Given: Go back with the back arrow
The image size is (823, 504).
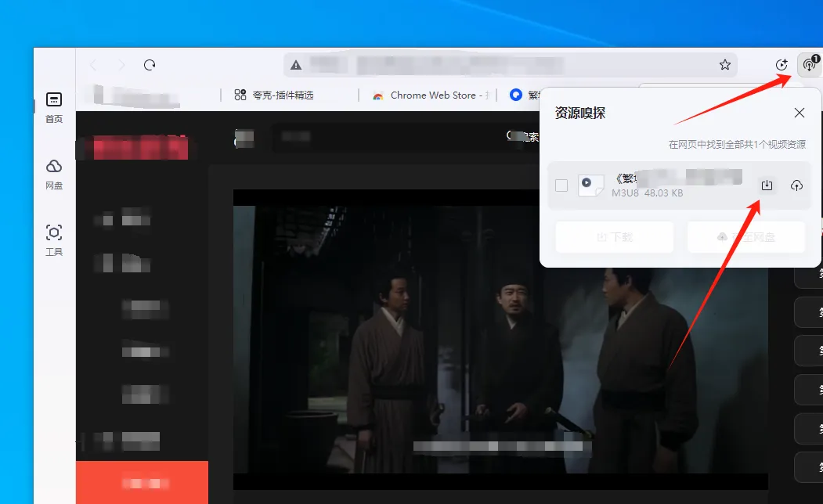Looking at the screenshot, I should [93, 65].
